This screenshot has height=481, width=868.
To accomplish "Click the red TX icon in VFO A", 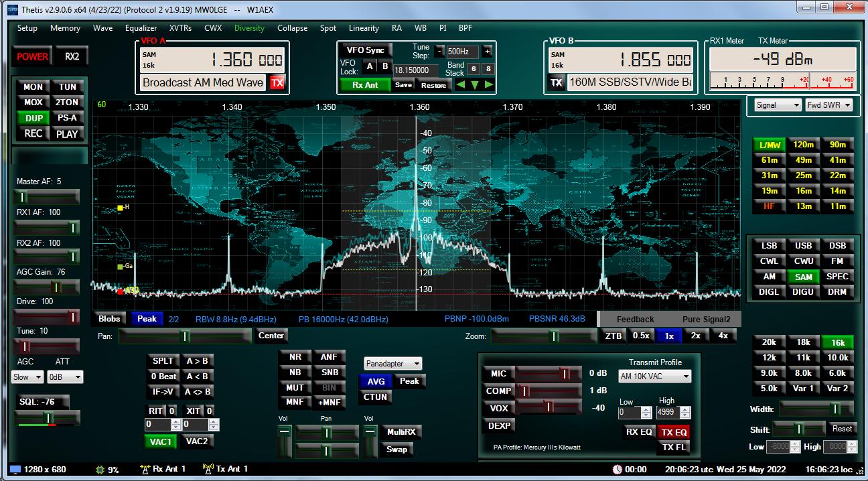I will (277, 82).
